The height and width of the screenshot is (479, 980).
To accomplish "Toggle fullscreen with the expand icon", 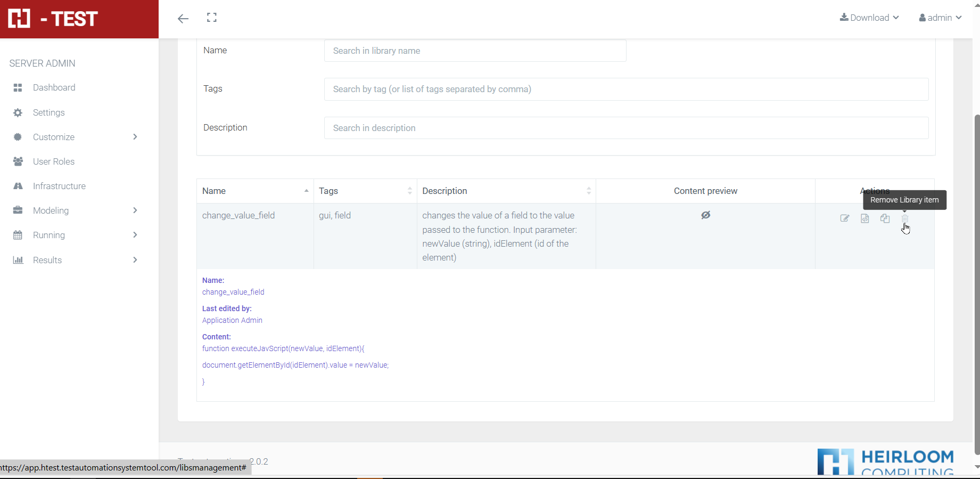I will pos(212,18).
